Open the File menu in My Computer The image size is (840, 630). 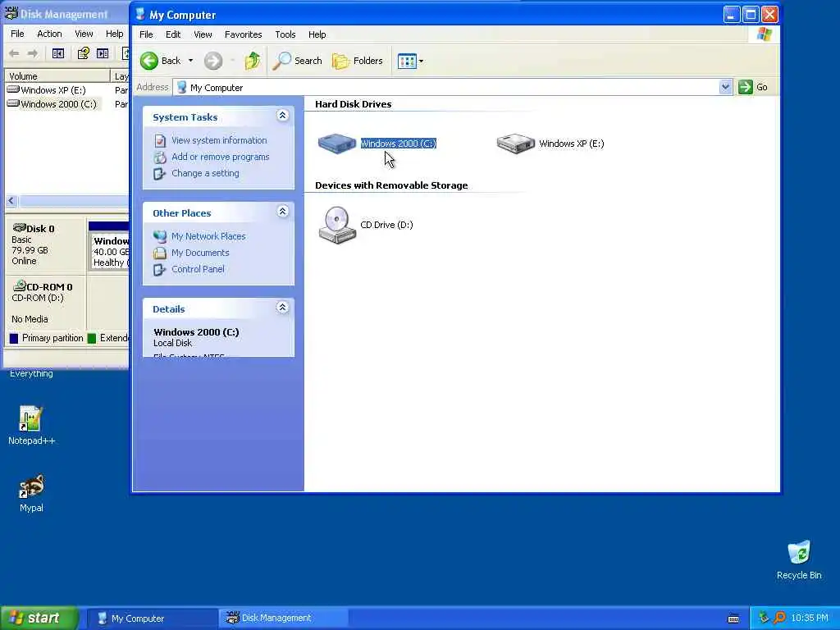coord(146,34)
